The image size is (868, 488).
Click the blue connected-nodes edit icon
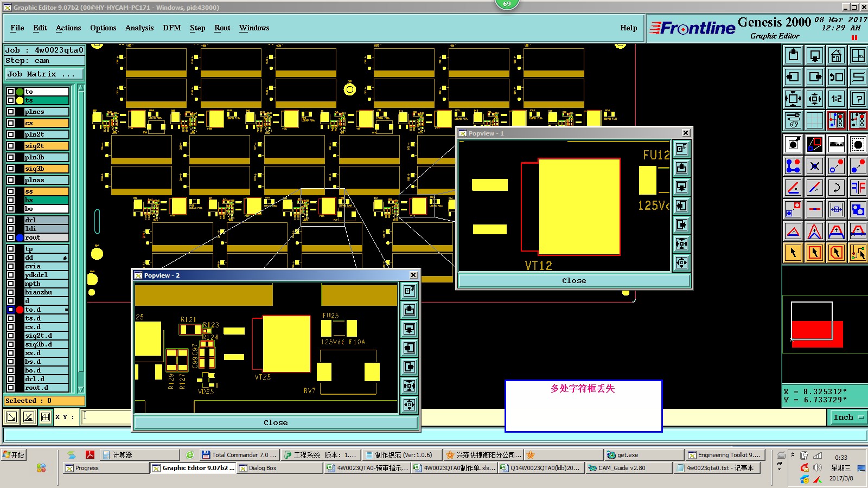coord(793,166)
